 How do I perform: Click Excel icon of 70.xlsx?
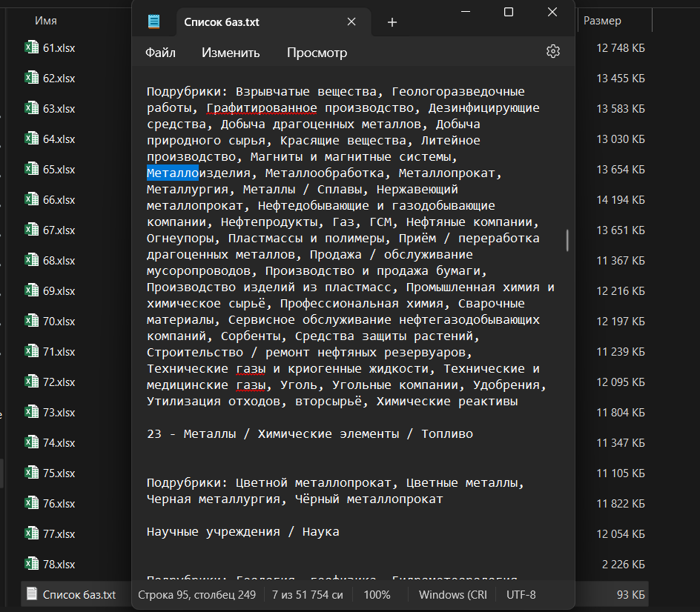pos(31,322)
